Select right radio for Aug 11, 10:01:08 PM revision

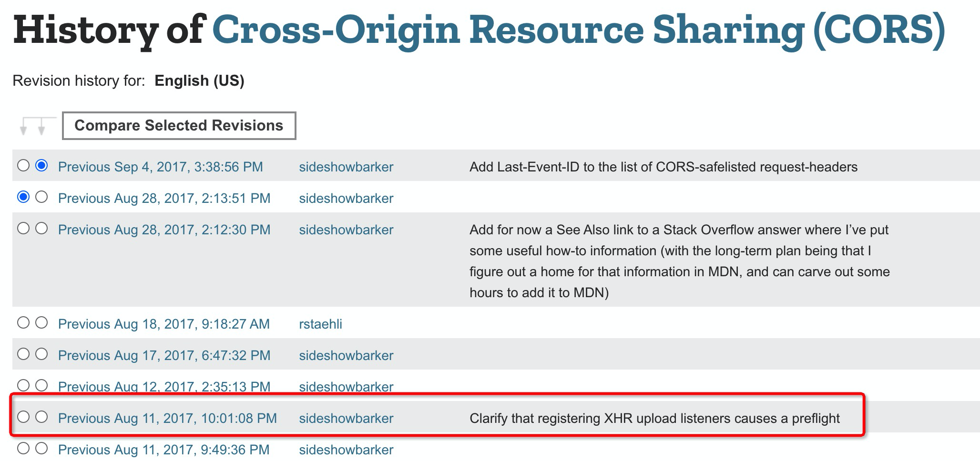(42, 417)
